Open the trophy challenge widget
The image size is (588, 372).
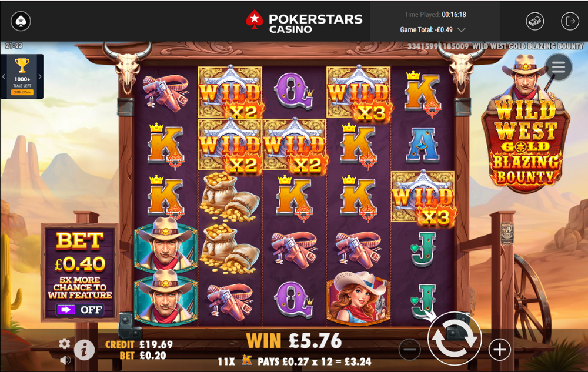[22, 76]
